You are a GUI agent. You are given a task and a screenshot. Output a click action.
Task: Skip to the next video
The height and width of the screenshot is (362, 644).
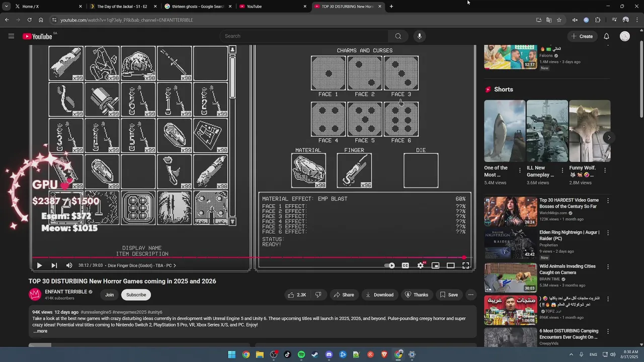54,265
